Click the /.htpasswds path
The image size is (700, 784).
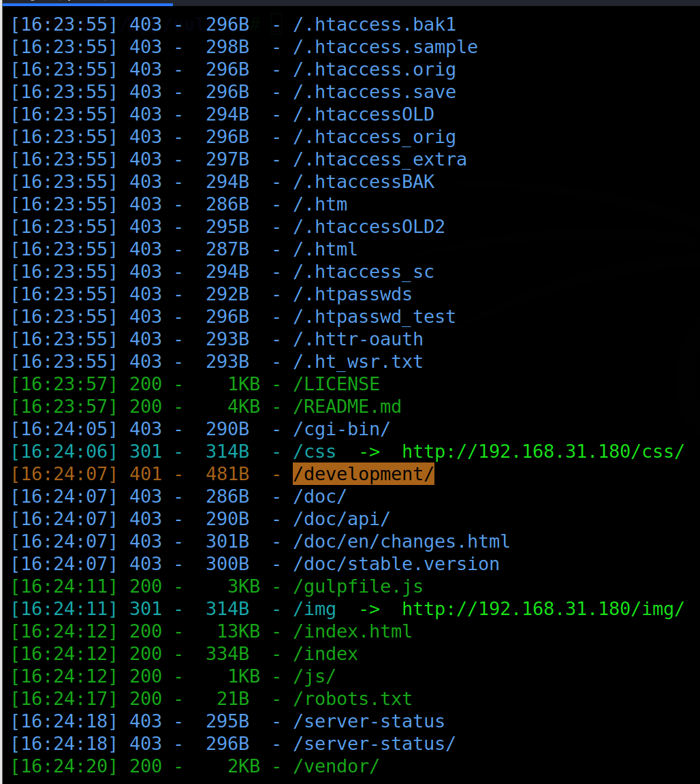(x=353, y=294)
